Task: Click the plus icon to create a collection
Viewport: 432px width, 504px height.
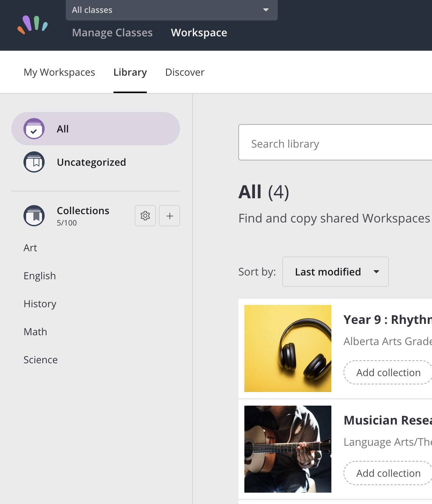Action: pyautogui.click(x=169, y=216)
